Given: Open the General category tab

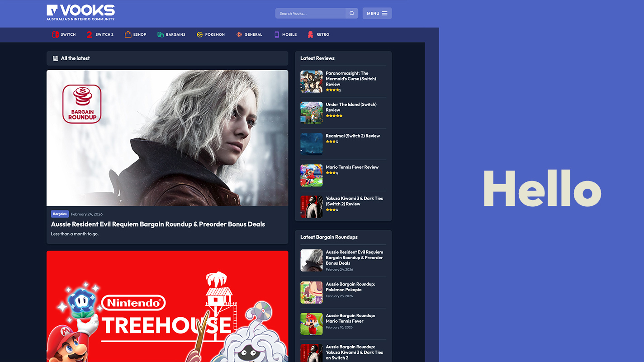Looking at the screenshot, I should [x=249, y=34].
